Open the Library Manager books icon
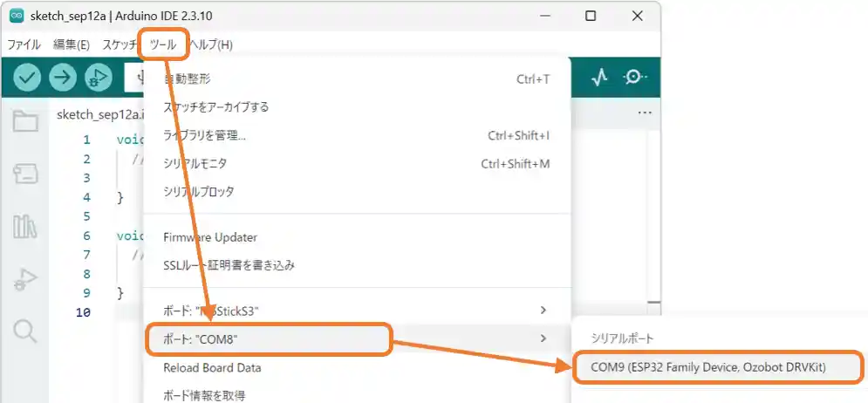 point(25,227)
